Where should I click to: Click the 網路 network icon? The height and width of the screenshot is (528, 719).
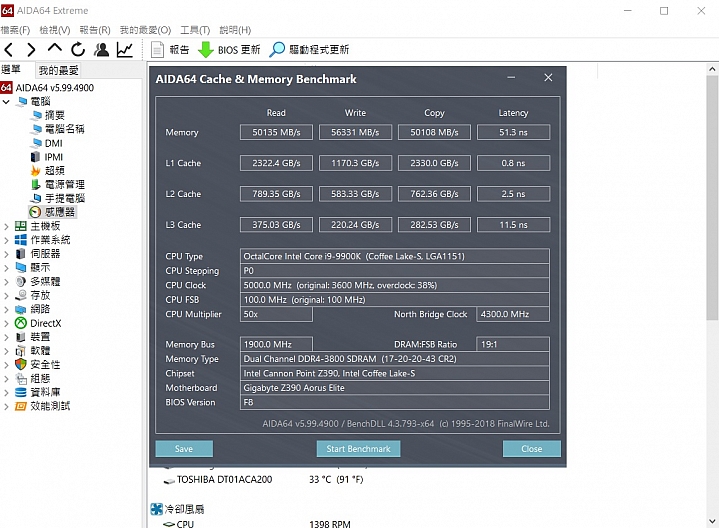click(21, 309)
